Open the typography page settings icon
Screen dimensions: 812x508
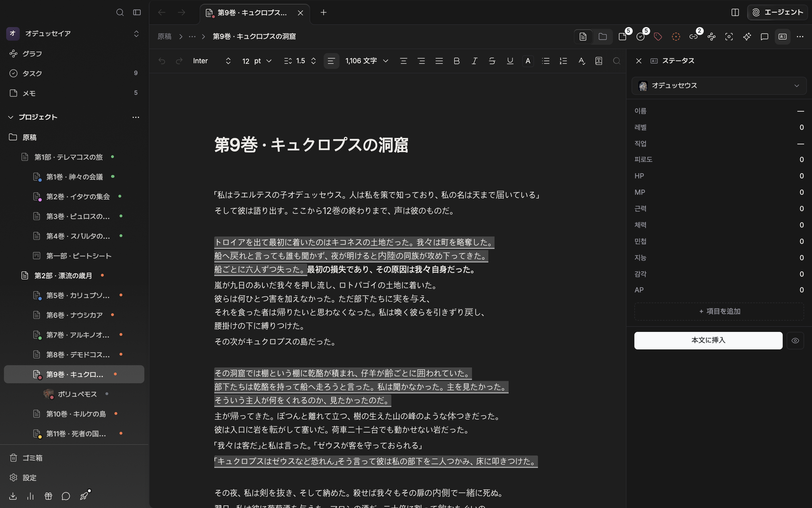(x=599, y=61)
